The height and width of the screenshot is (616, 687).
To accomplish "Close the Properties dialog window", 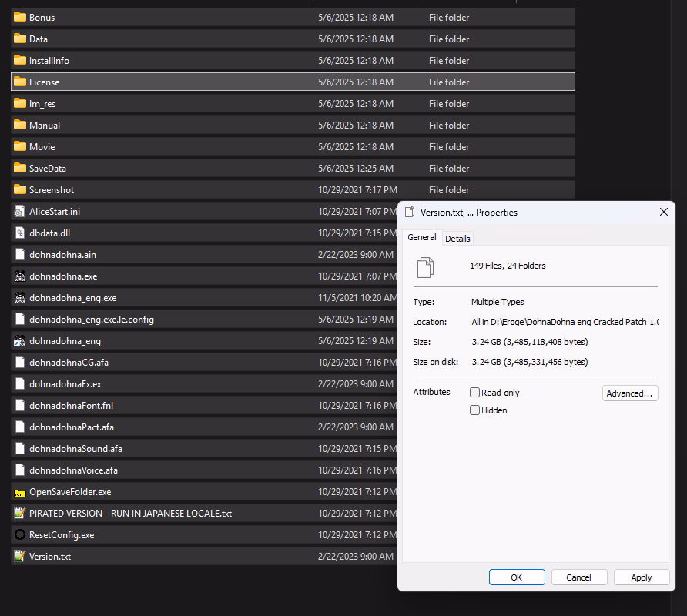I will point(663,212).
